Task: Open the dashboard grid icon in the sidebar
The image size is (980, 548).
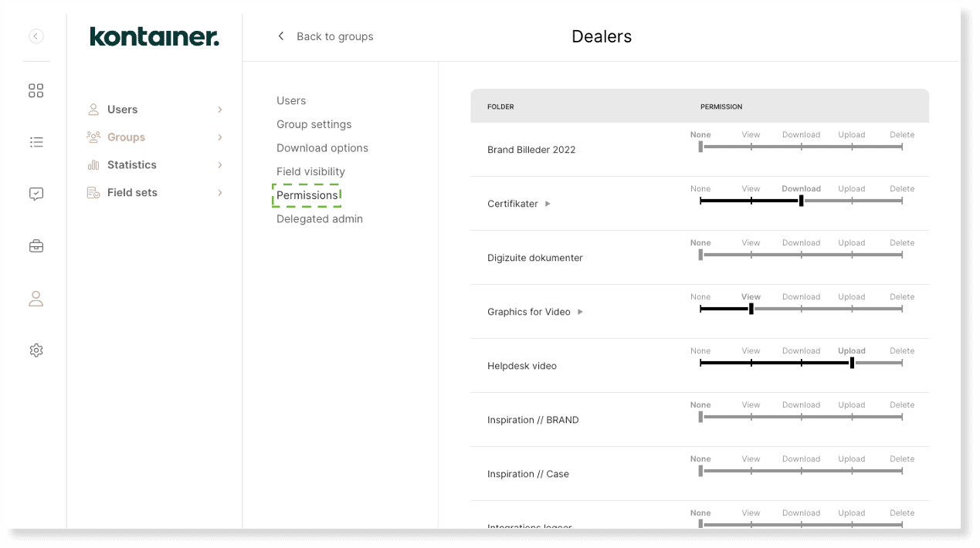Action: (36, 90)
